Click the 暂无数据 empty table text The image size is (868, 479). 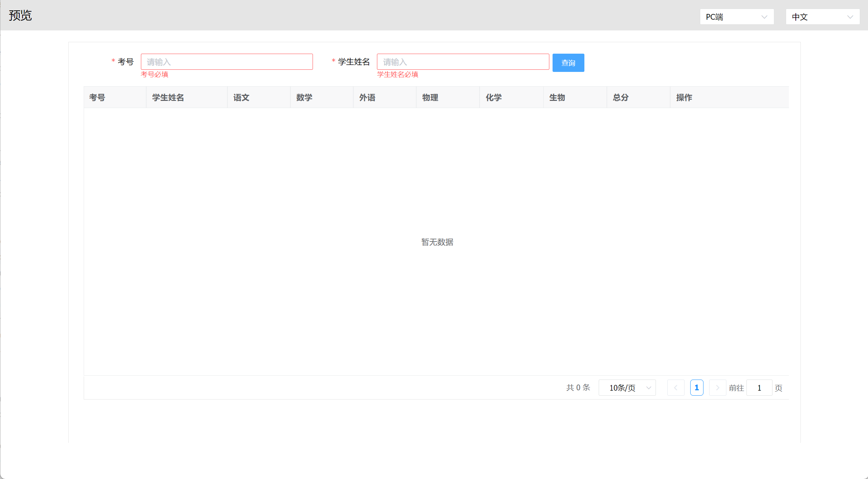[437, 242]
